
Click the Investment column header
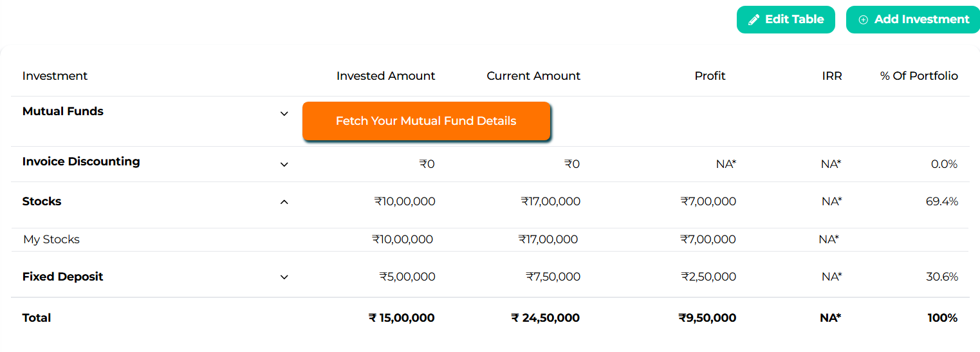click(x=55, y=76)
